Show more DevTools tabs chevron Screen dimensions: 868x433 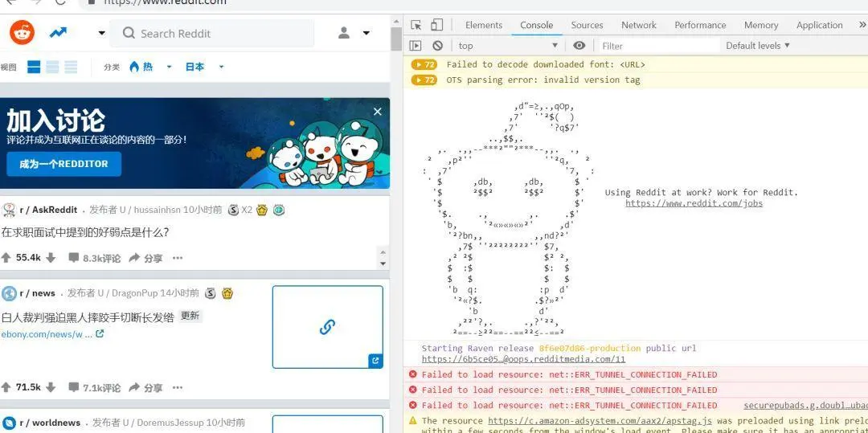(862, 25)
